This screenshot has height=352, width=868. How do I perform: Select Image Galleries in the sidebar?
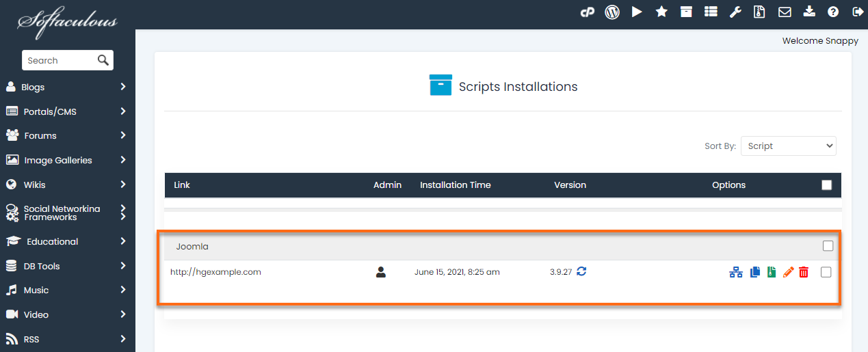[66, 160]
